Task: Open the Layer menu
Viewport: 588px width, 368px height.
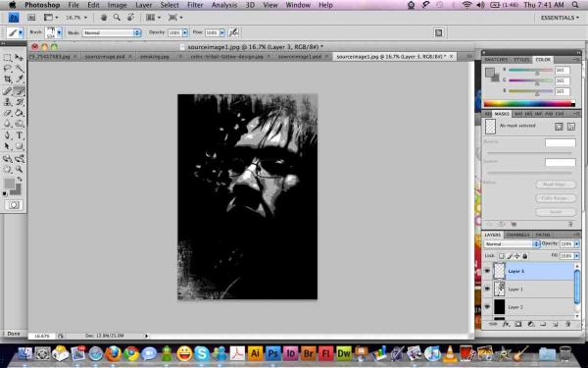Action: pyautogui.click(x=144, y=5)
